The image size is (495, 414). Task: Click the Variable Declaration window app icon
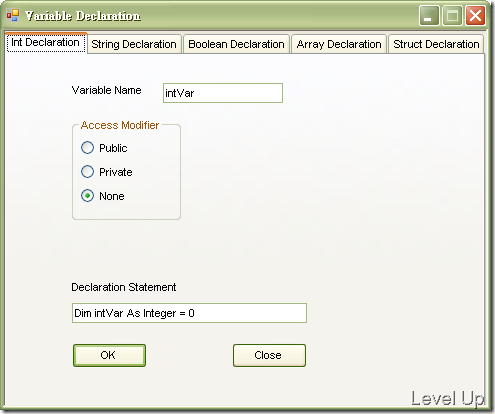(13, 15)
